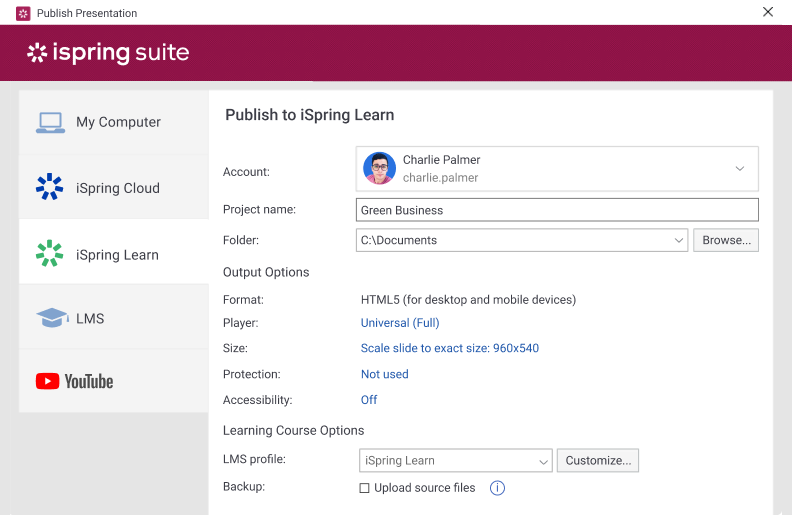Image resolution: width=792 pixels, height=515 pixels.
Task: Click the My Computer laptop icon
Action: [51, 123]
